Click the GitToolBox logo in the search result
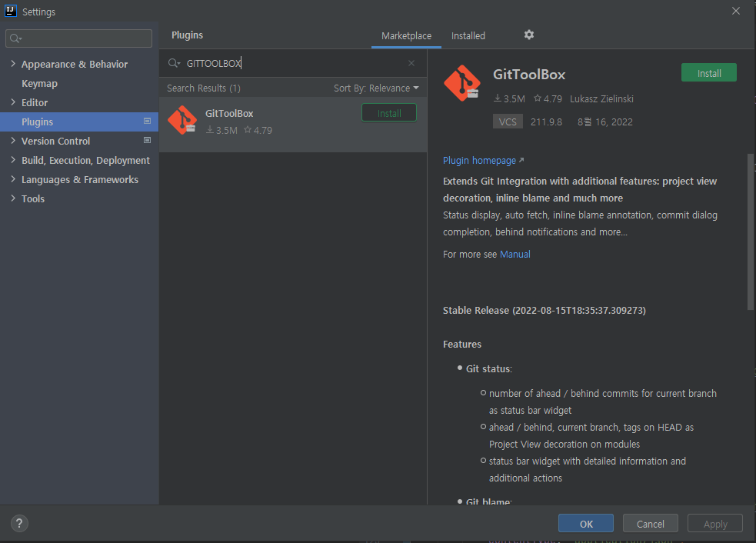Viewport: 756px width, 543px height. 182,120
